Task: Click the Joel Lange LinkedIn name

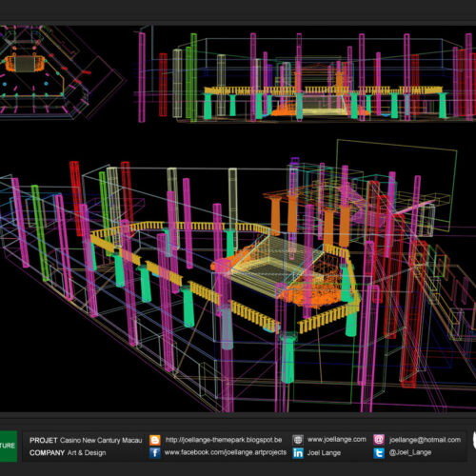Action: (x=324, y=453)
